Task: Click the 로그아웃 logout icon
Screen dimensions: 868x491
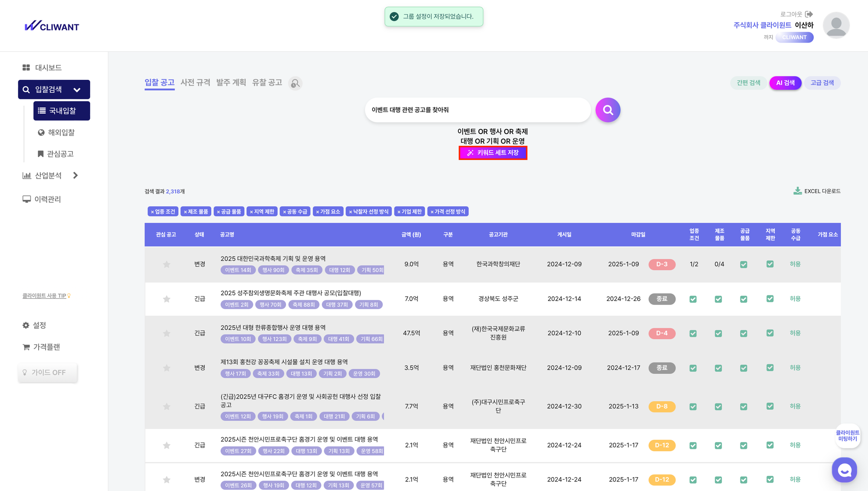Action: (809, 14)
